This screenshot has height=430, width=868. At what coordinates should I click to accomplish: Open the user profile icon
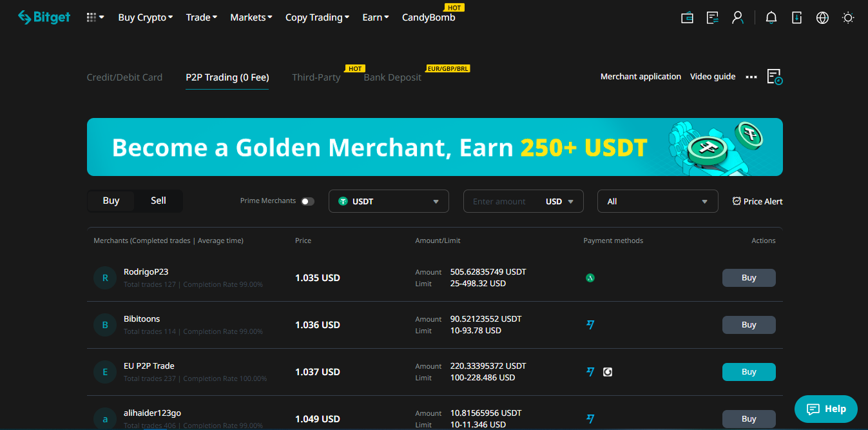tap(738, 17)
